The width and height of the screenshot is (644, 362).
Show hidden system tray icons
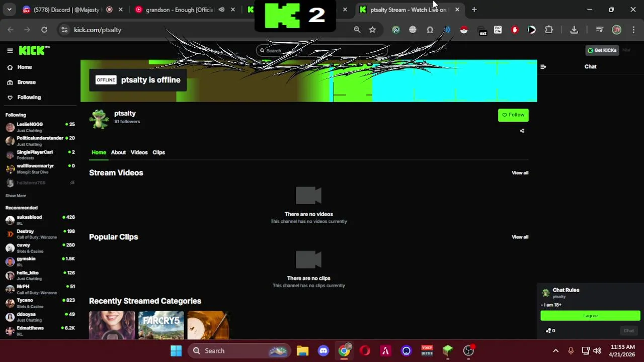555,351
